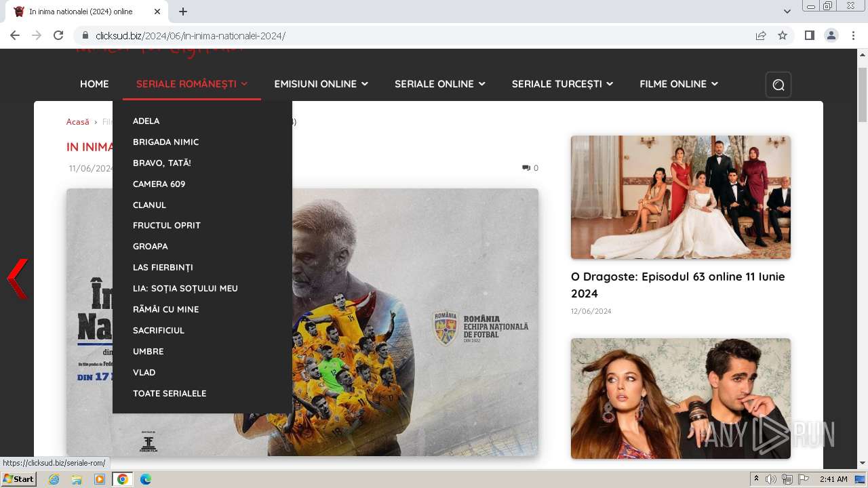Select LIA: SOȚIA SOȚULUI MEU entry
Viewport: 868px width, 488px height.
pos(186,289)
